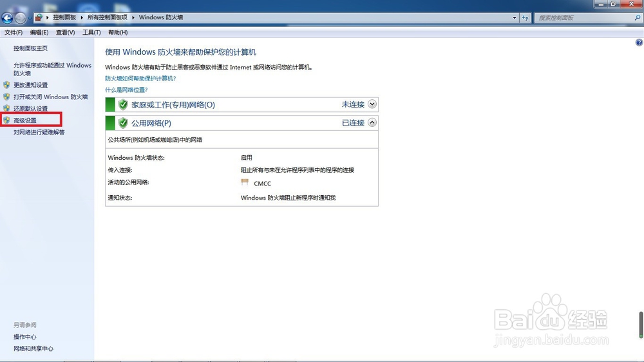
Task: Click Windows 防火墙 breadcrumb segment
Action: pos(161,17)
